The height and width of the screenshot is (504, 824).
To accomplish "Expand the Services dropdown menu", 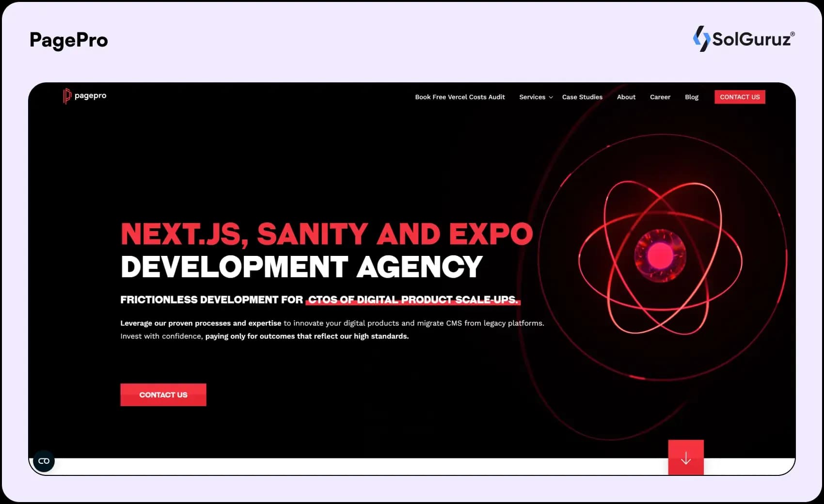I will (536, 97).
